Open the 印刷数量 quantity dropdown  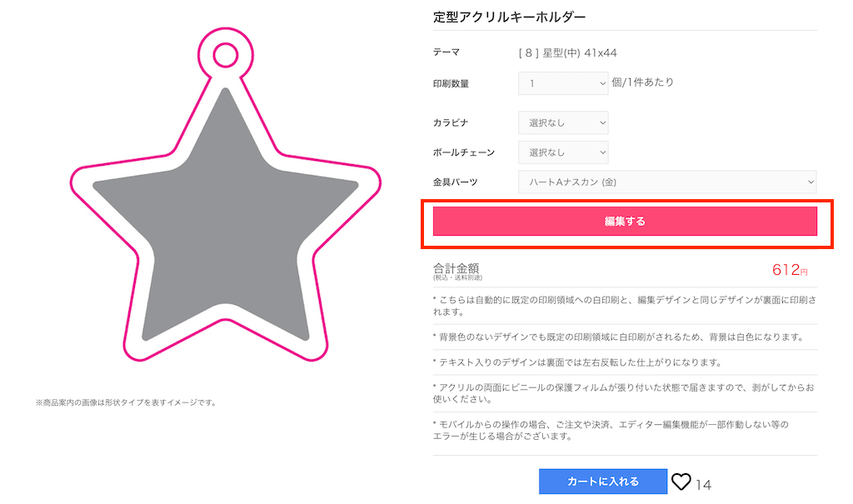[562, 83]
